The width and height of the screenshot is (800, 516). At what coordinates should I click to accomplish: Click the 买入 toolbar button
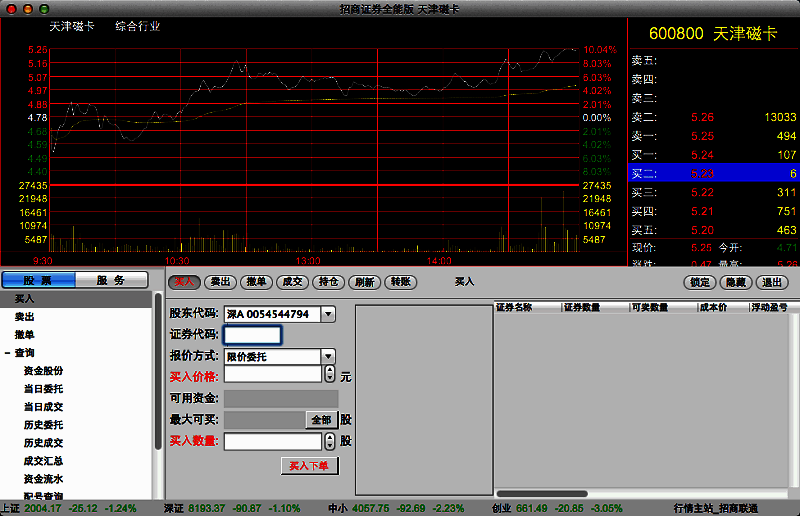pyautogui.click(x=183, y=282)
